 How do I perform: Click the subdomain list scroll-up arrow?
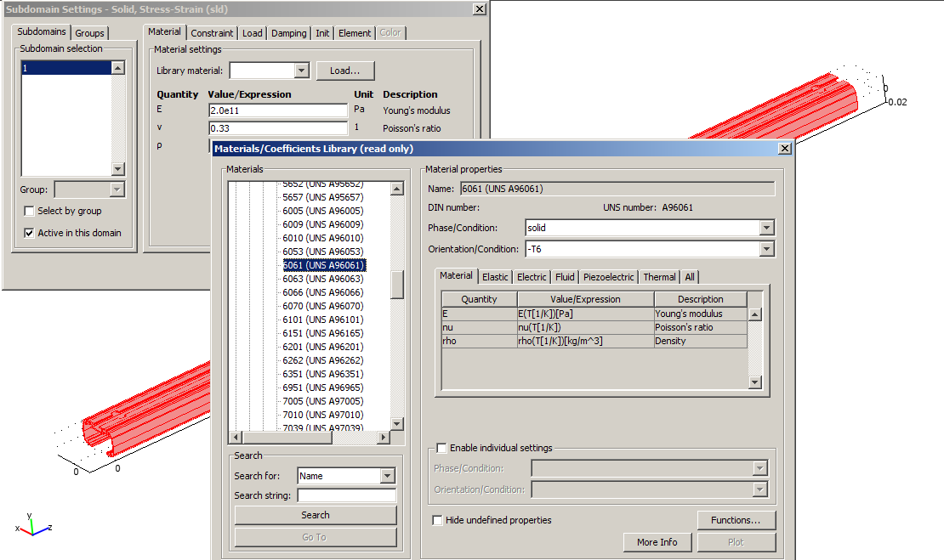(x=118, y=68)
